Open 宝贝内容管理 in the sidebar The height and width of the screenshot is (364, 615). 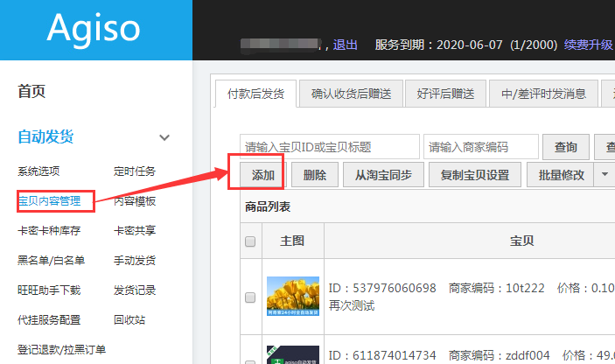[49, 201]
